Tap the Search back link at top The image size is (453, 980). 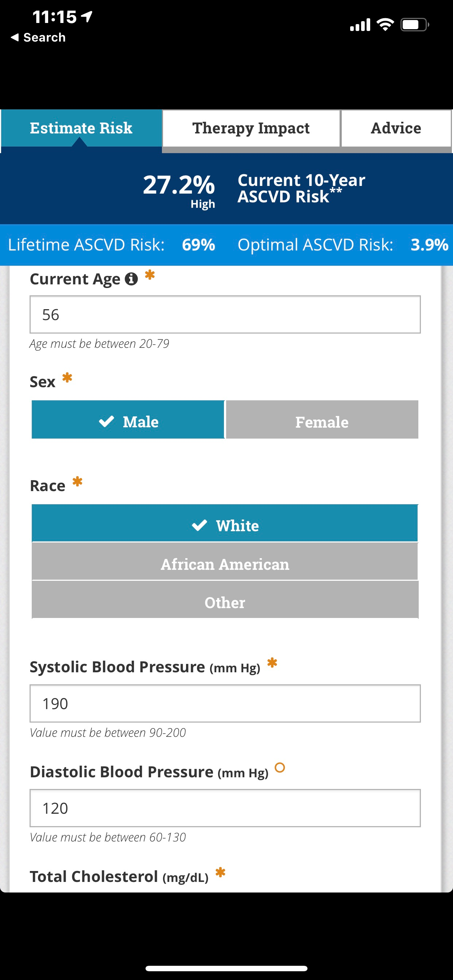pyautogui.click(x=38, y=37)
